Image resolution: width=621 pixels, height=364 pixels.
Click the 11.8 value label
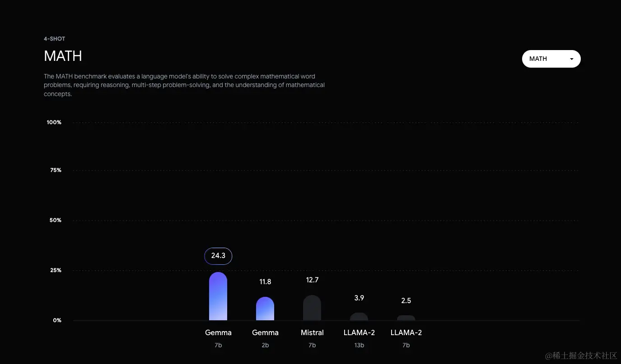(x=265, y=281)
